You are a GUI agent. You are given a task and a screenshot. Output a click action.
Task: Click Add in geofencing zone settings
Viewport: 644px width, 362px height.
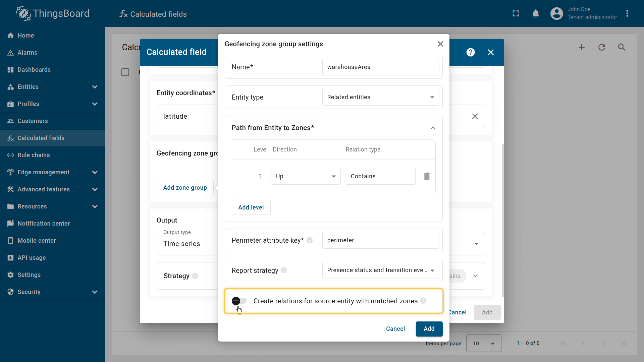(429, 329)
